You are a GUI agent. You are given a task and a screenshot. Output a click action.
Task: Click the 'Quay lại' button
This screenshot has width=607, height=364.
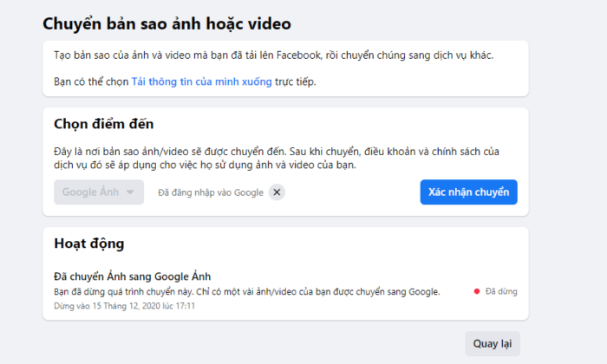point(493,343)
